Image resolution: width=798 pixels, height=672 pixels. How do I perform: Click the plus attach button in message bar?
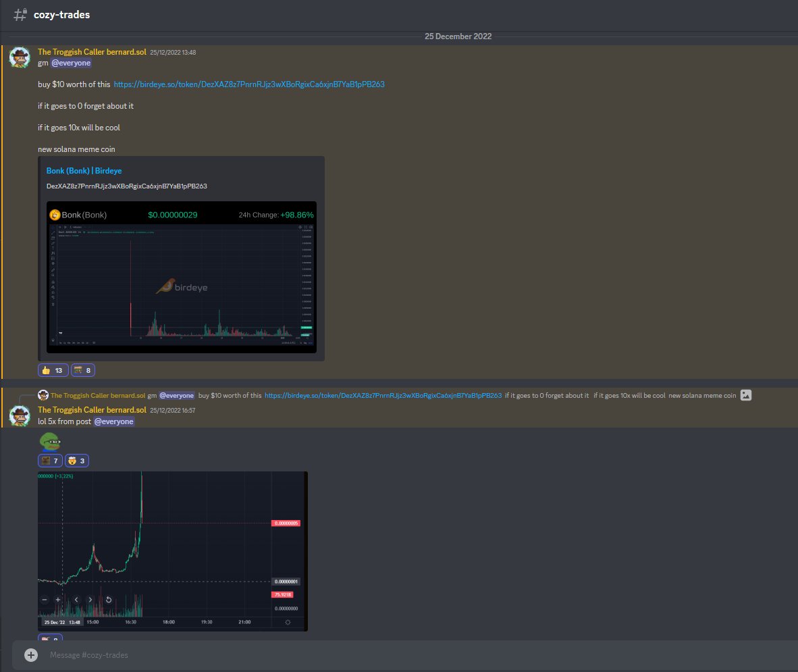point(31,655)
